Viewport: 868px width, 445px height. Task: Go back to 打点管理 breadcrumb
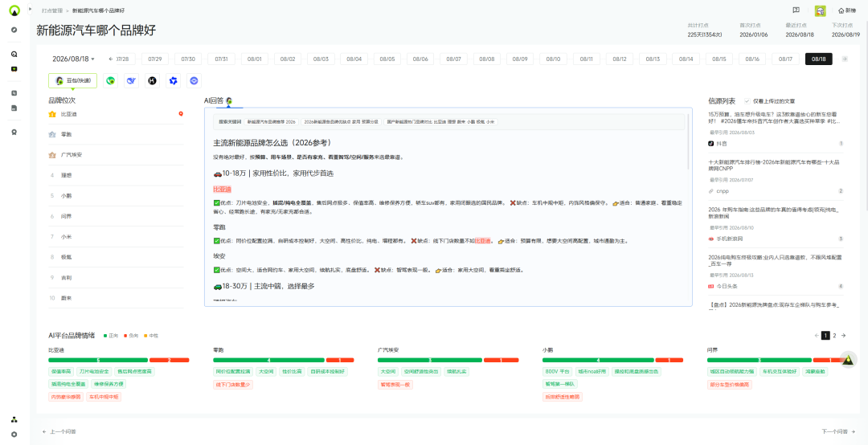pos(51,10)
